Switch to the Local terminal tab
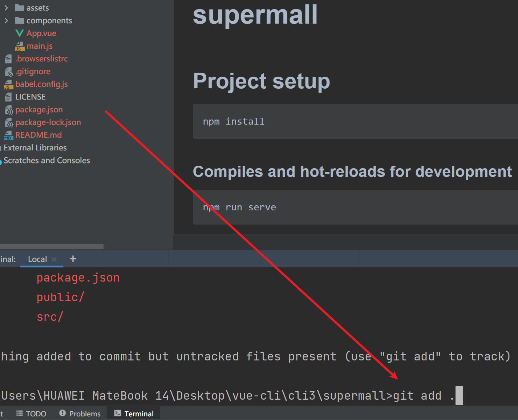Screen dimensions: 518x420 (x=37, y=259)
